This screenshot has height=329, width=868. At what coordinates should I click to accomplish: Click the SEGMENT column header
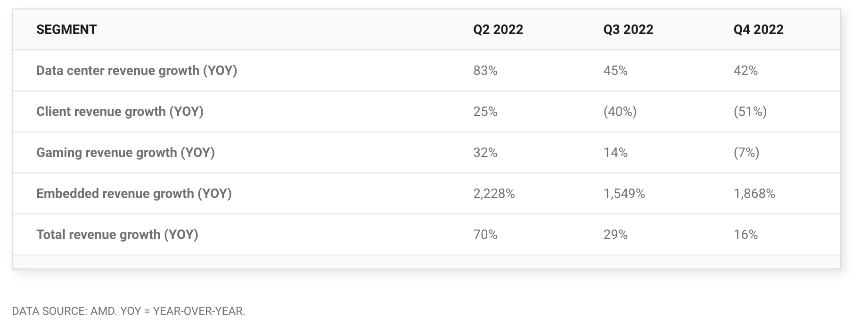pos(66,30)
